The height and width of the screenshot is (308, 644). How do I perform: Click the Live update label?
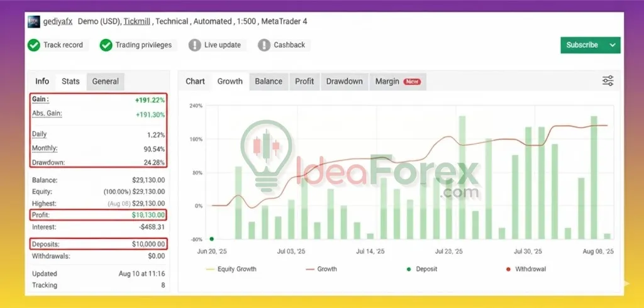(223, 45)
